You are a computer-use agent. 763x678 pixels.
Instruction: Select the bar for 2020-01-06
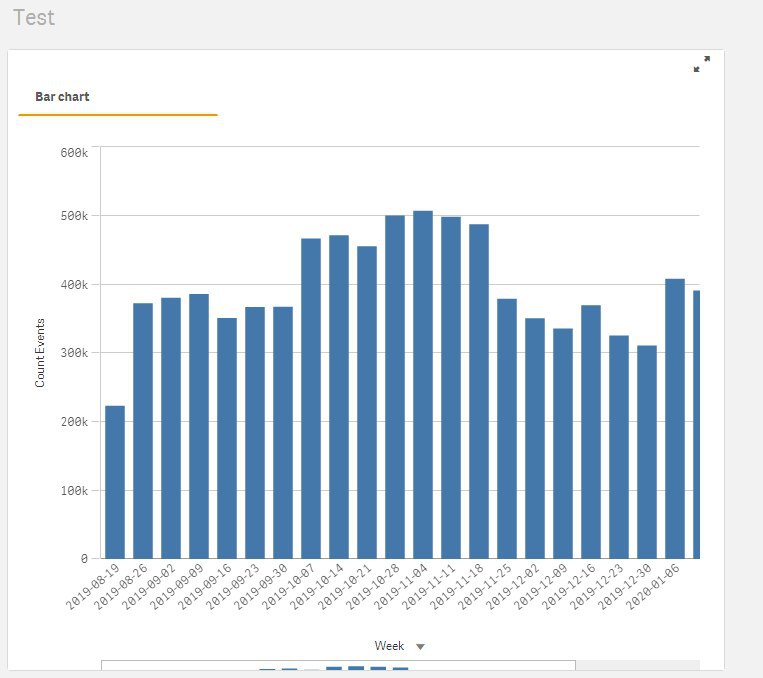[x=675, y=419]
